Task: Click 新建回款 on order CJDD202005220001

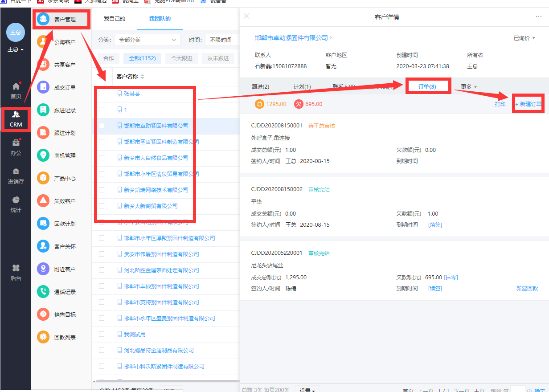Action: (527, 289)
